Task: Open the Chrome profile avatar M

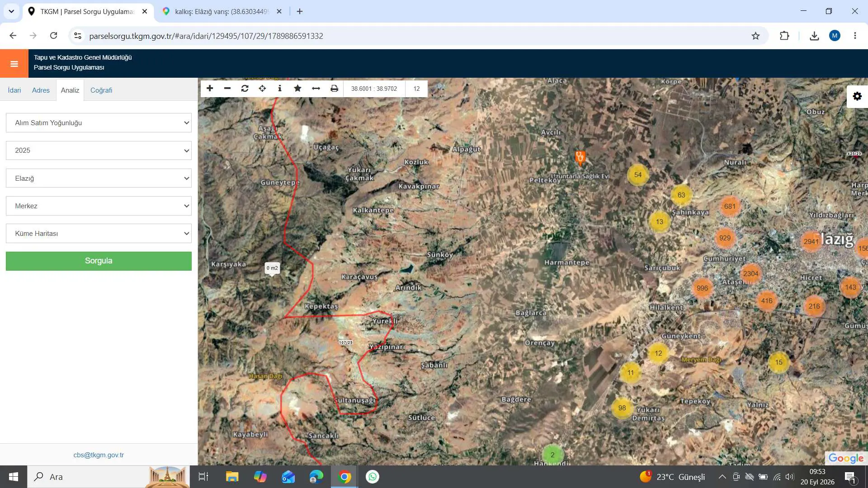Action: pos(835,36)
